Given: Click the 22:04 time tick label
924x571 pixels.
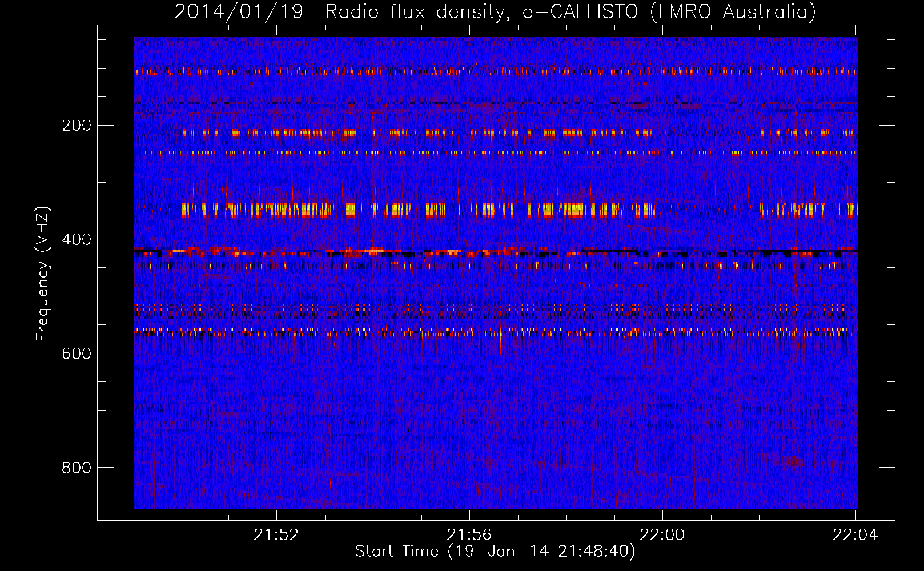Looking at the screenshot, I should 855,535.
